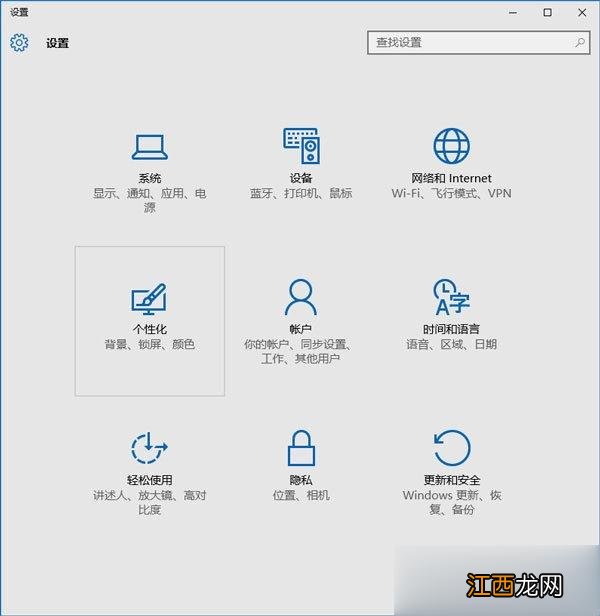Viewport: 600px width, 616px height.
Task: Click the 背景、锁屏、颜色 description
Action: click(x=150, y=345)
